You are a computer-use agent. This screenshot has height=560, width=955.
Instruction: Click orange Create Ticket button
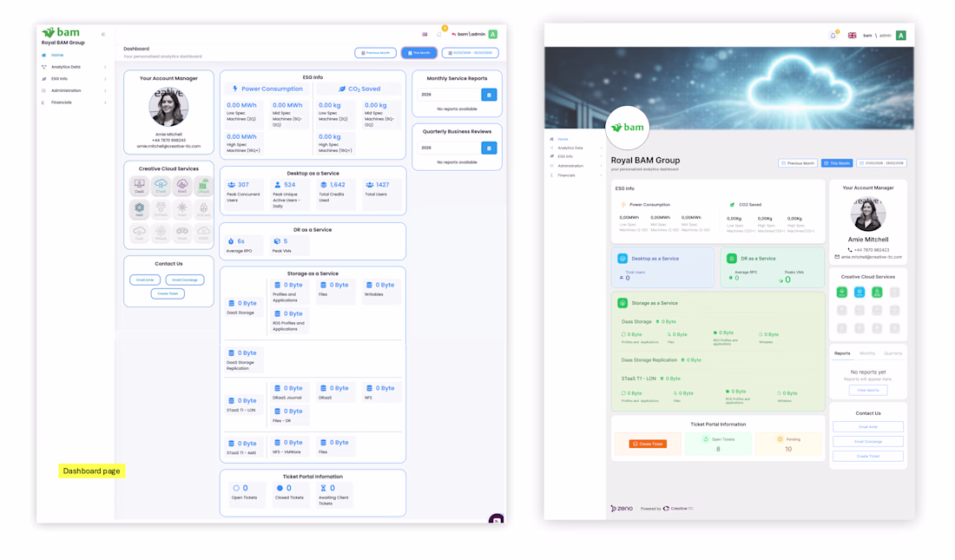point(648,444)
